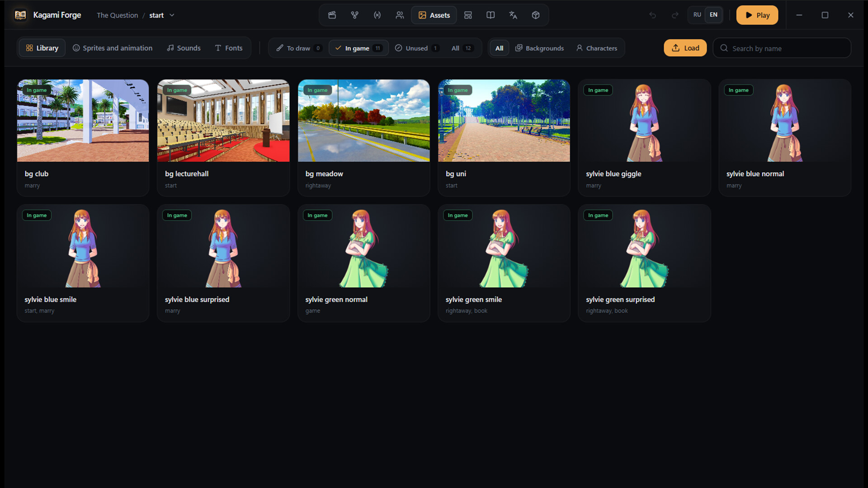Toggle the In game filter
Viewport: 868px width, 488px height.
click(x=359, y=48)
